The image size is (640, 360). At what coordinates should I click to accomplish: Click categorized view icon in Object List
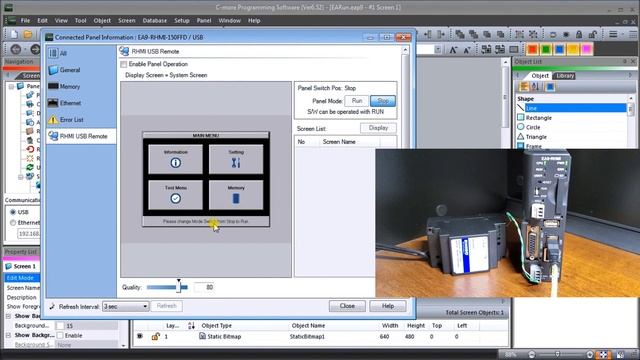click(x=524, y=87)
